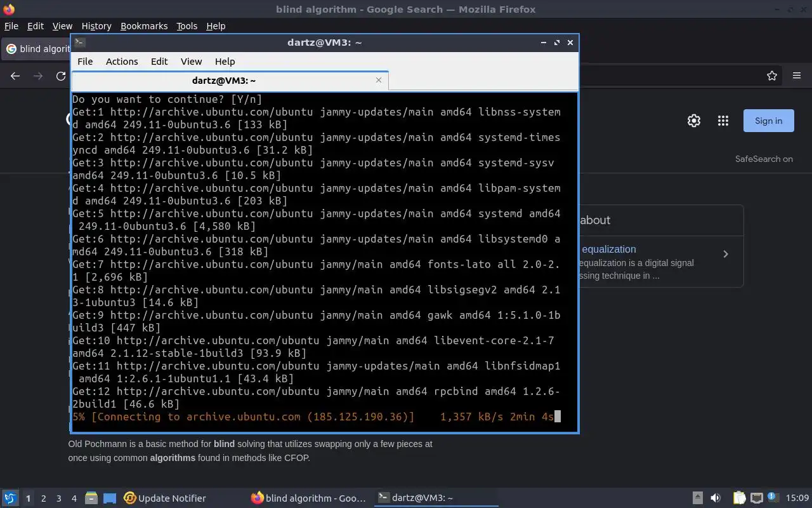Expand the equalization card chevron
812x508 pixels.
pos(726,254)
